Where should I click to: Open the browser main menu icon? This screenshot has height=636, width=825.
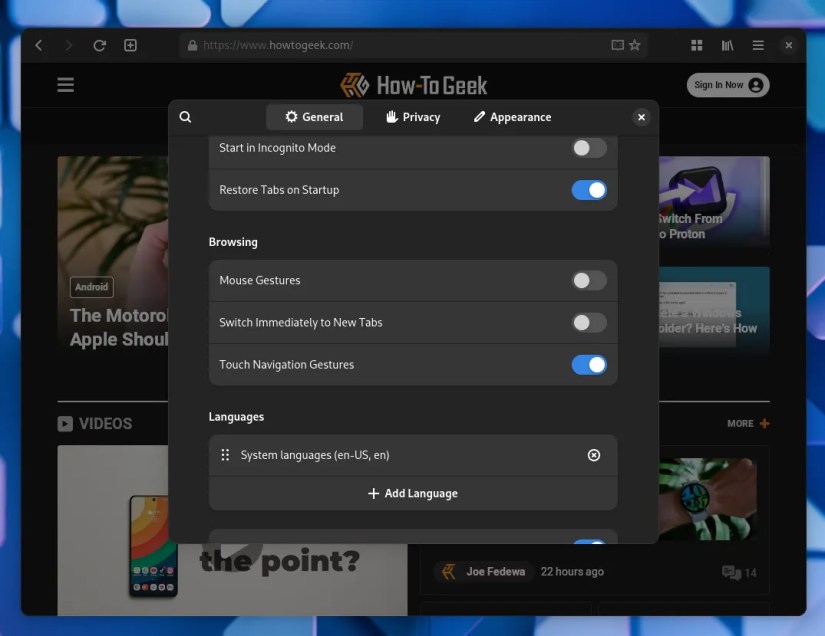758,45
